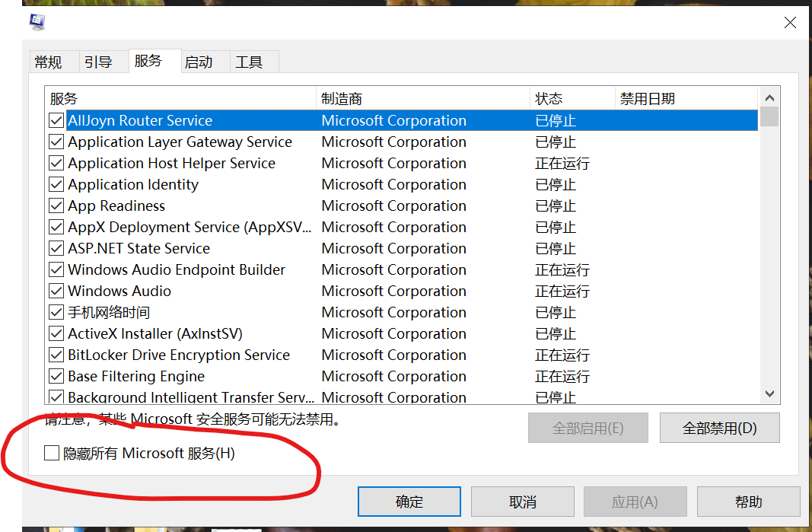
Task: Confirm with the 确定 button
Action: click(409, 502)
